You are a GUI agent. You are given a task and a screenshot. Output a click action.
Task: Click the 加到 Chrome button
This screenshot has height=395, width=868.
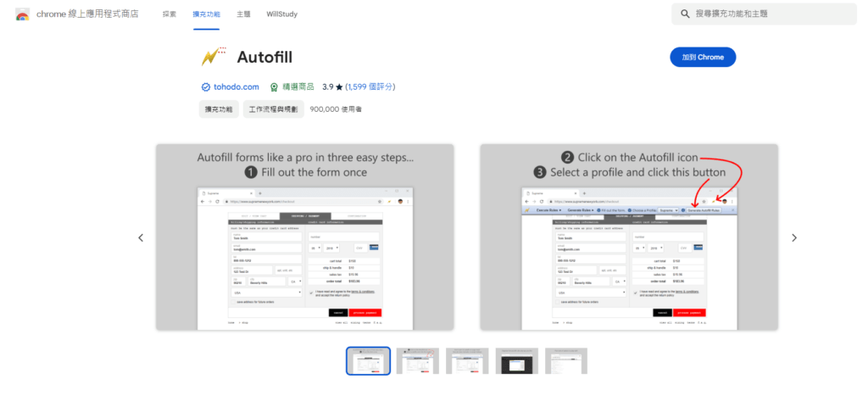(x=703, y=57)
